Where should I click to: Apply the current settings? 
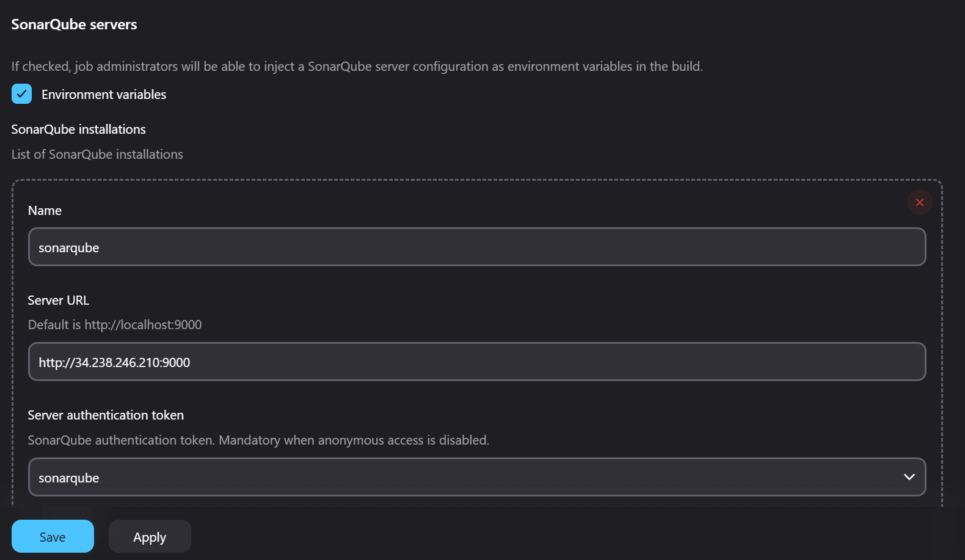coord(149,536)
